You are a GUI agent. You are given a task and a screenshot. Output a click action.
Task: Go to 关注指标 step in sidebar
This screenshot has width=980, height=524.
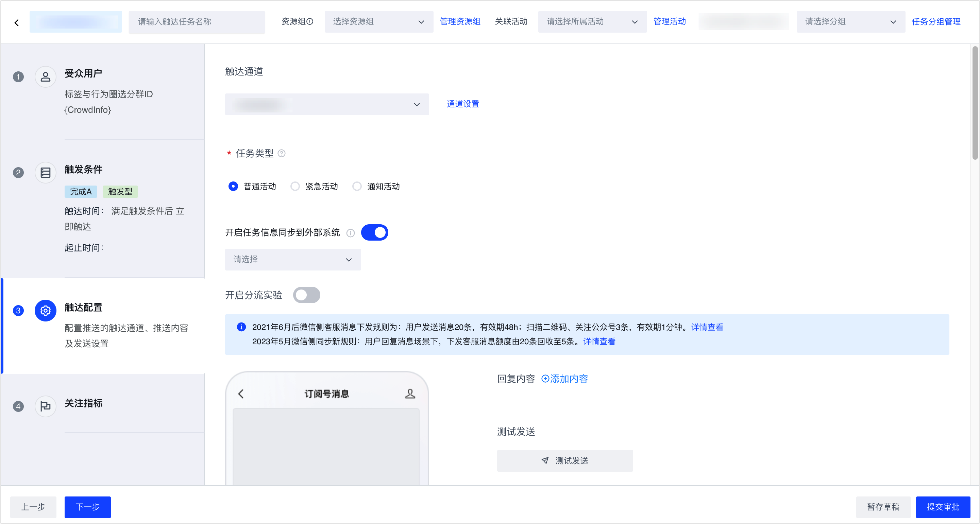point(83,403)
